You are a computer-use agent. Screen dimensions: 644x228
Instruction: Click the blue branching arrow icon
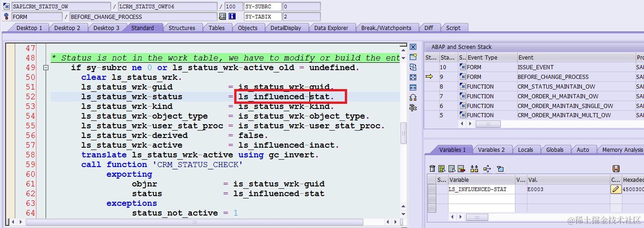pos(487,169)
